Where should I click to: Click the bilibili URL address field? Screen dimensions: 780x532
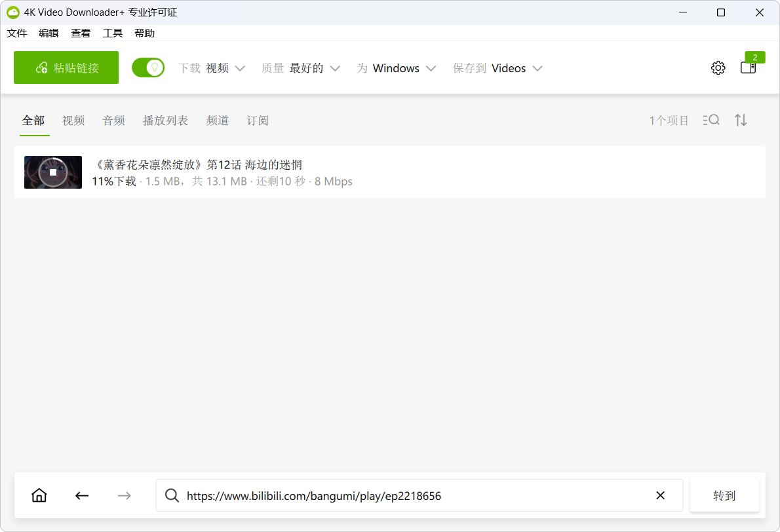click(x=419, y=495)
